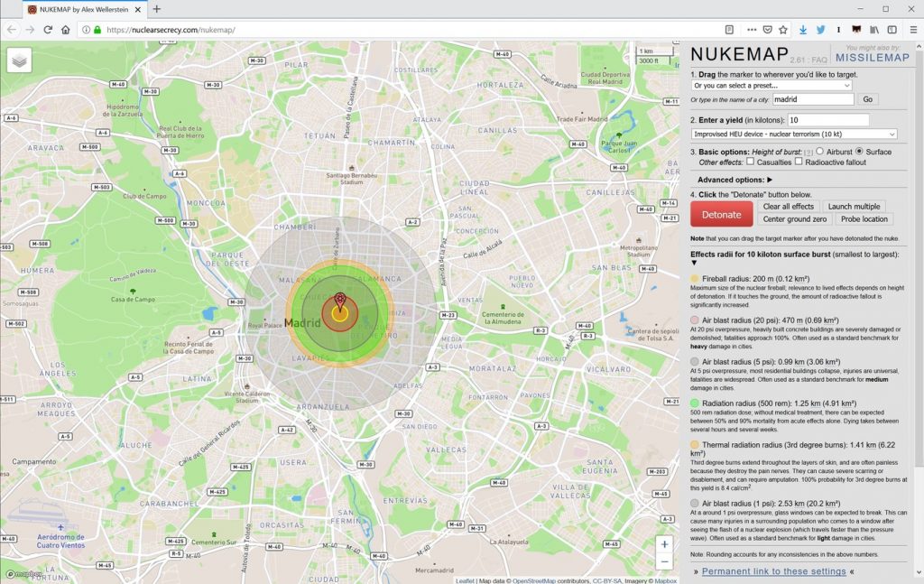Switch to the NUKEMAP by Alex Wellerstein tab
The image size is (924, 584).
point(84,9)
